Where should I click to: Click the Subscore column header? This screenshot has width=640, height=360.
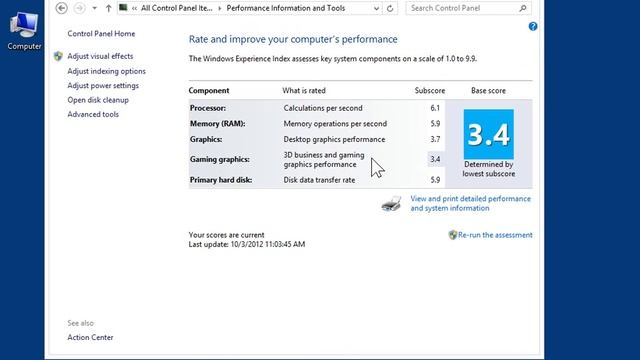coord(430,91)
